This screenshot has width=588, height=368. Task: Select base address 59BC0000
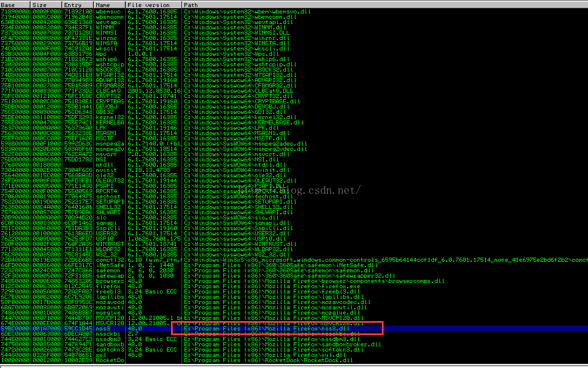[x=15, y=329]
